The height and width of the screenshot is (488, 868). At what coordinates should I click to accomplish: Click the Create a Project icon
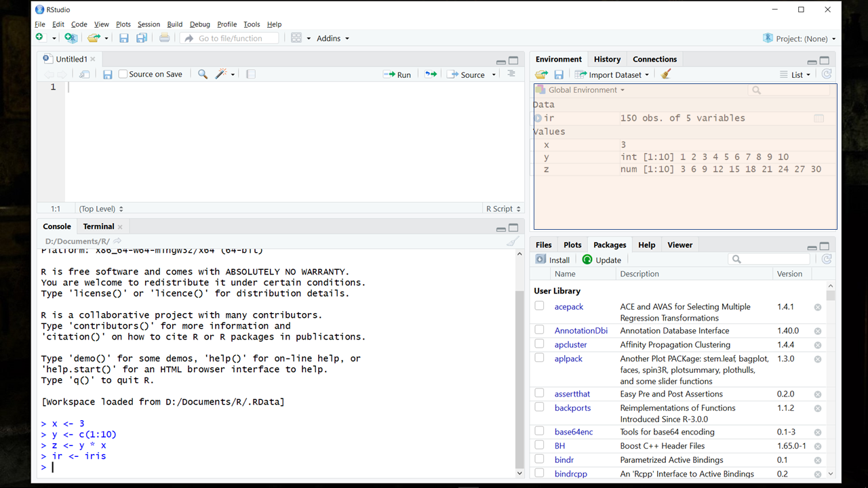(x=71, y=38)
